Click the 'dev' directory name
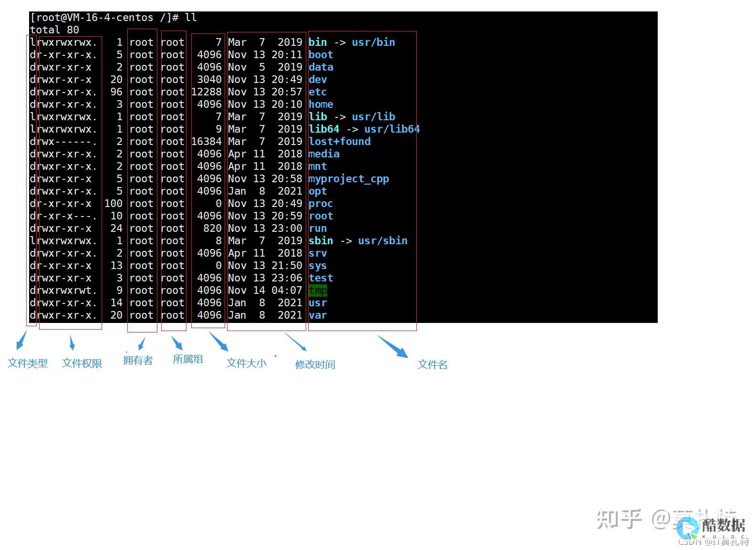This screenshot has width=756, height=550. 318,80
